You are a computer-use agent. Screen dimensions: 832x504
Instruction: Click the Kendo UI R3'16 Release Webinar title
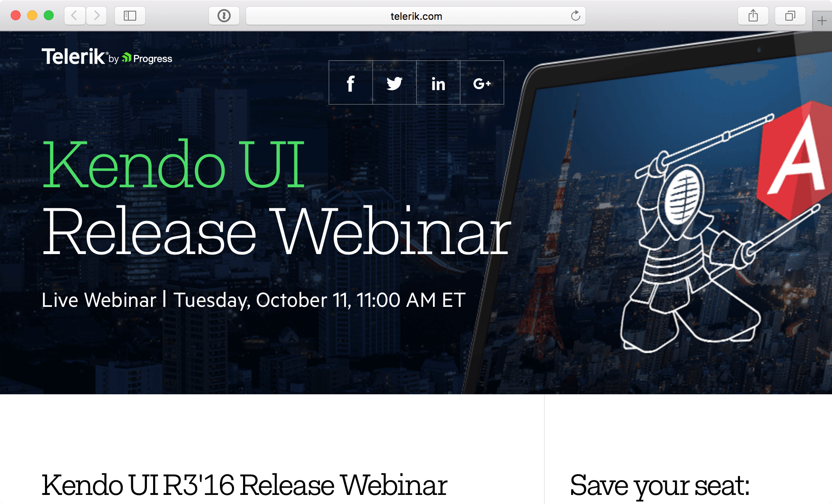(244, 485)
